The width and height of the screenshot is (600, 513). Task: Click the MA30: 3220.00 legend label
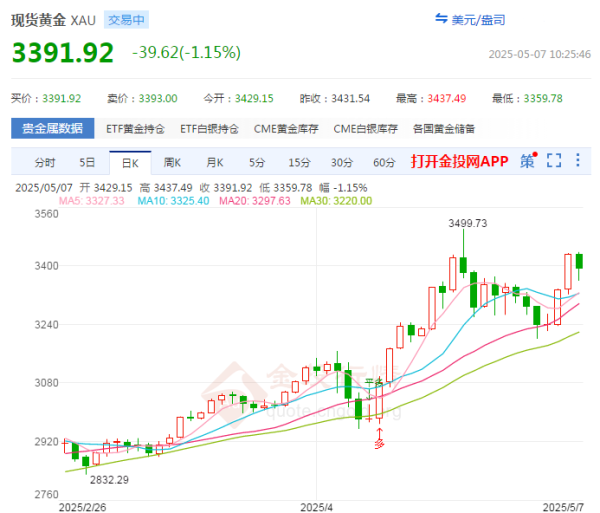336,201
